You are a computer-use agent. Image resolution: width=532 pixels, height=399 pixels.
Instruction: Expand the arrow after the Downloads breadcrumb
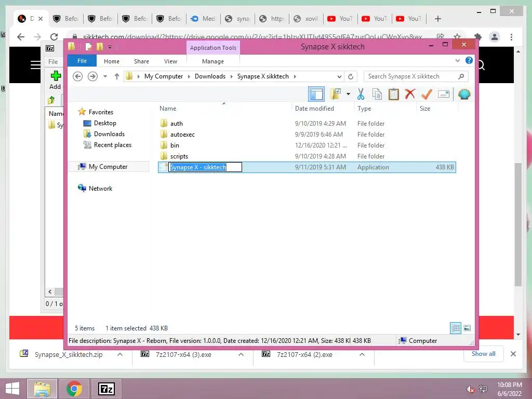point(231,76)
